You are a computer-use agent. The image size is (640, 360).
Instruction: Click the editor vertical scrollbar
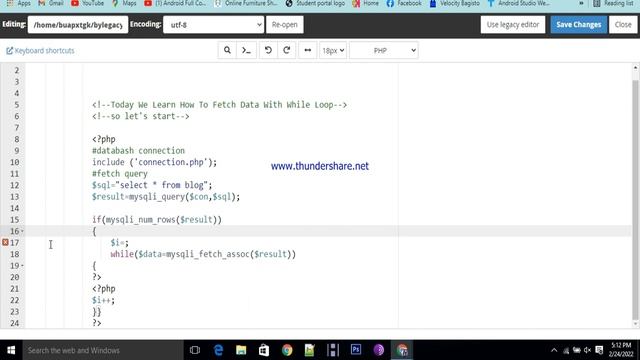636,200
